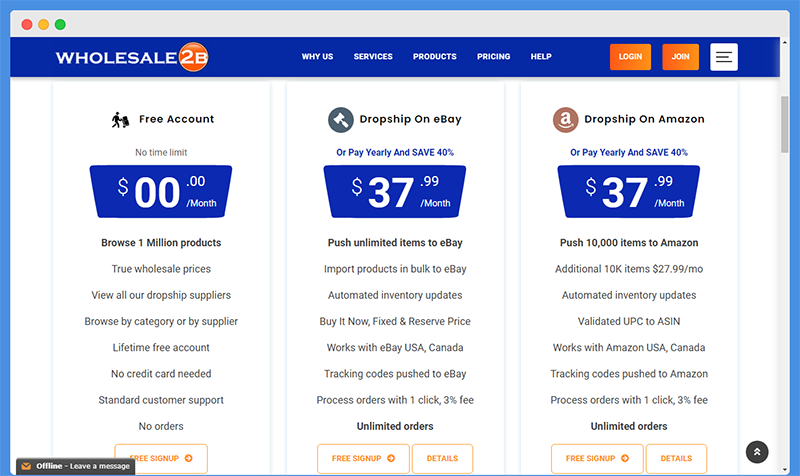Click 'Browse 1 Million products' text

[161, 243]
